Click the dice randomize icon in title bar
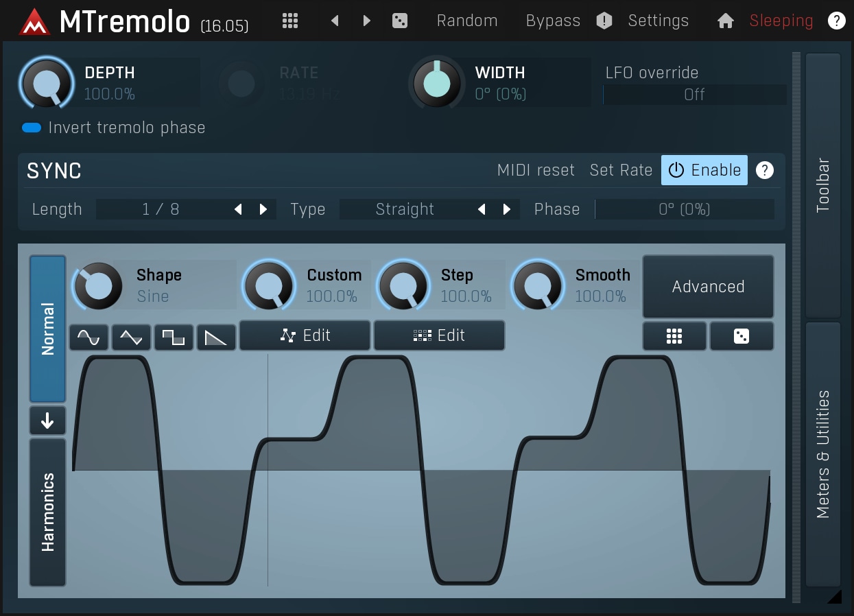 [x=400, y=21]
